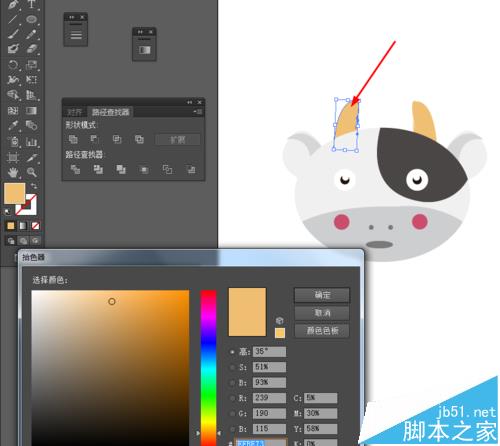The image size is (500, 446).
Task: Select the Symbol Sprayer tool
Action: 13,141
